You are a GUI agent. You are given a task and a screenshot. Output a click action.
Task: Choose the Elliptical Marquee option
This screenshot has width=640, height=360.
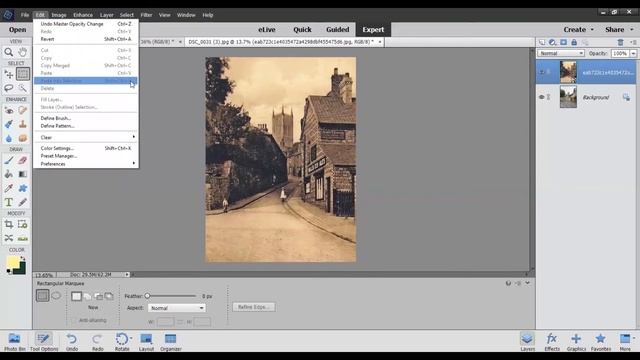[56, 295]
